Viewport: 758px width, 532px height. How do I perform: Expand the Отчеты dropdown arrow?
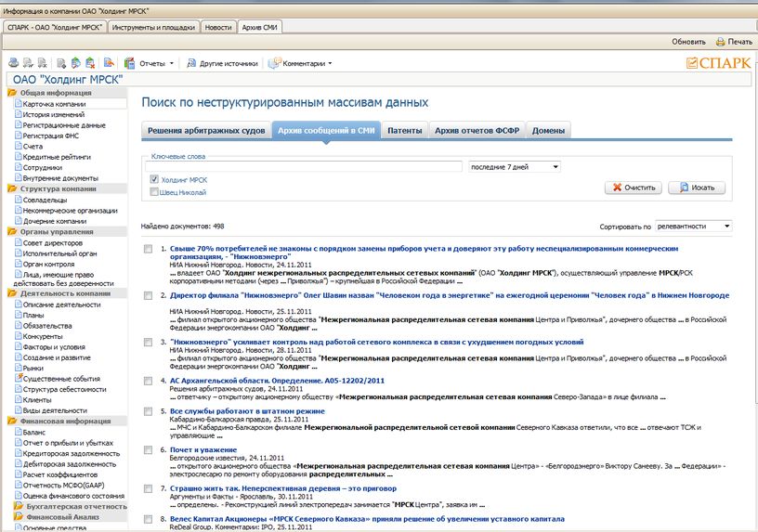point(171,63)
